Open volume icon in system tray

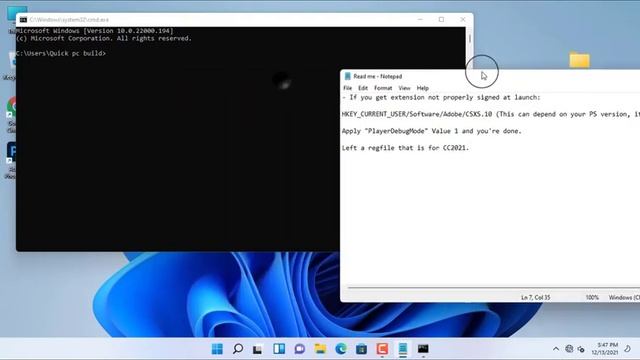(581, 349)
